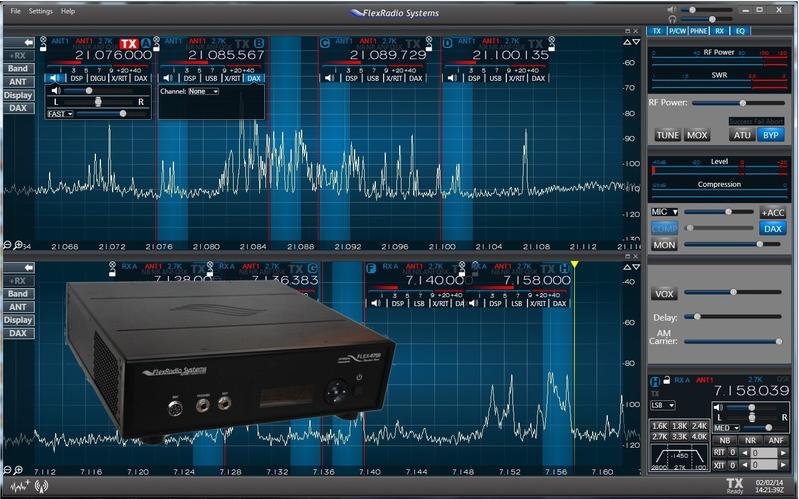Open the FAST AGC mode dropdown on slice A

click(60, 114)
